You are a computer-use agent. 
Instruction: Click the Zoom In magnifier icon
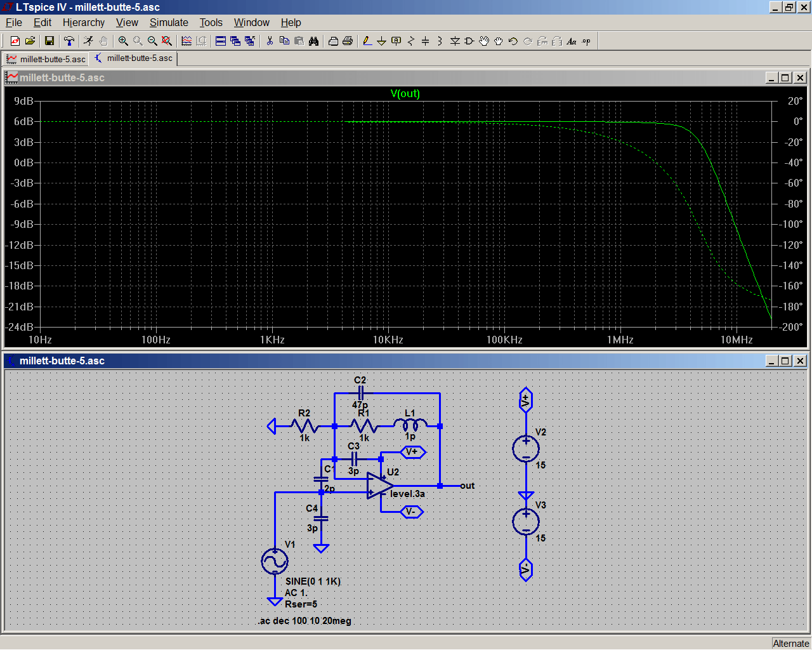pos(123,41)
